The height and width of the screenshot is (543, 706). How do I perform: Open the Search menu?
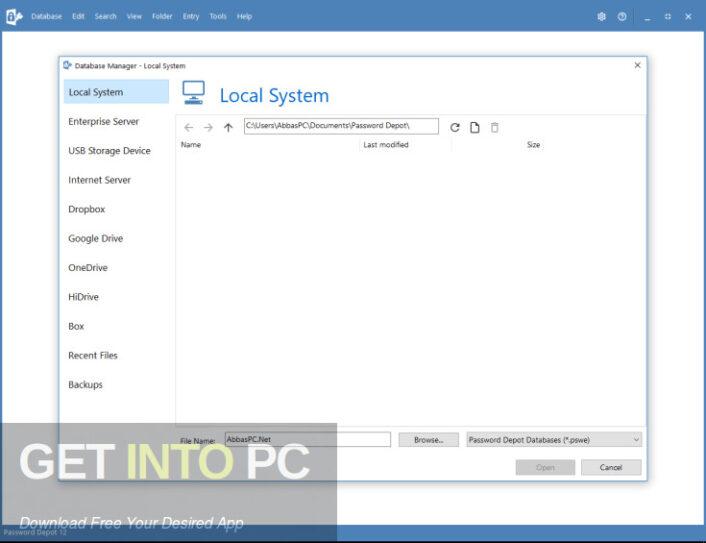[105, 16]
